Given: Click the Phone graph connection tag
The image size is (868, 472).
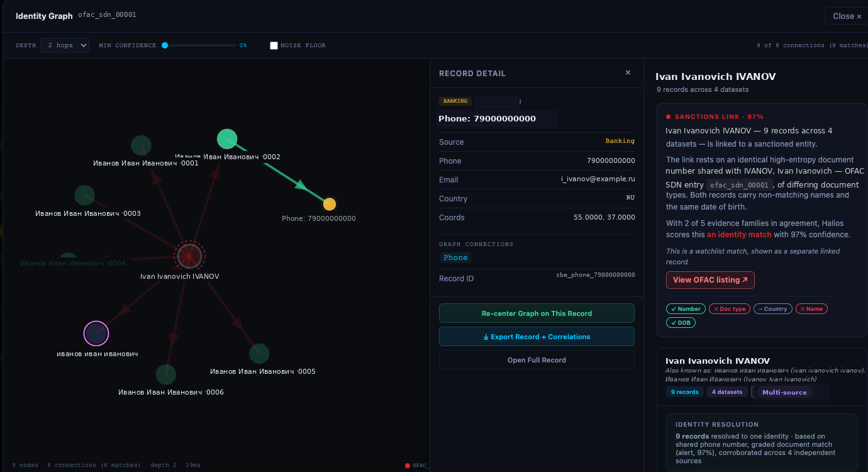Looking at the screenshot, I should [x=455, y=257].
